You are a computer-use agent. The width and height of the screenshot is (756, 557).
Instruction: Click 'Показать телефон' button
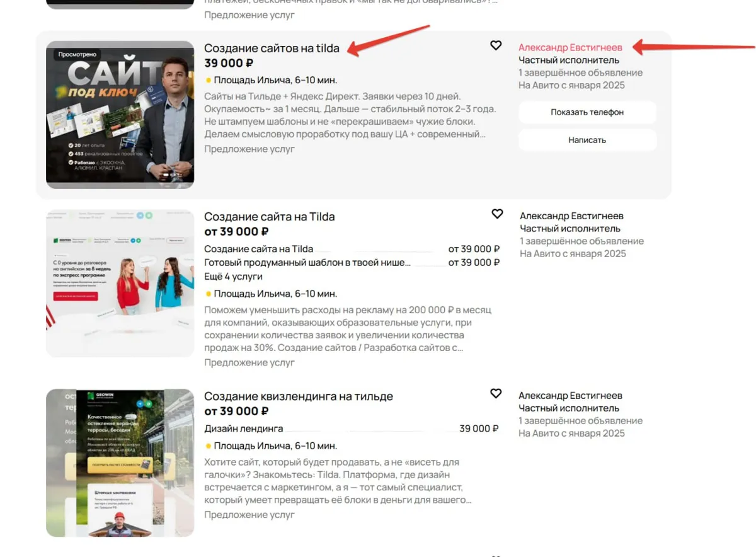tap(587, 112)
